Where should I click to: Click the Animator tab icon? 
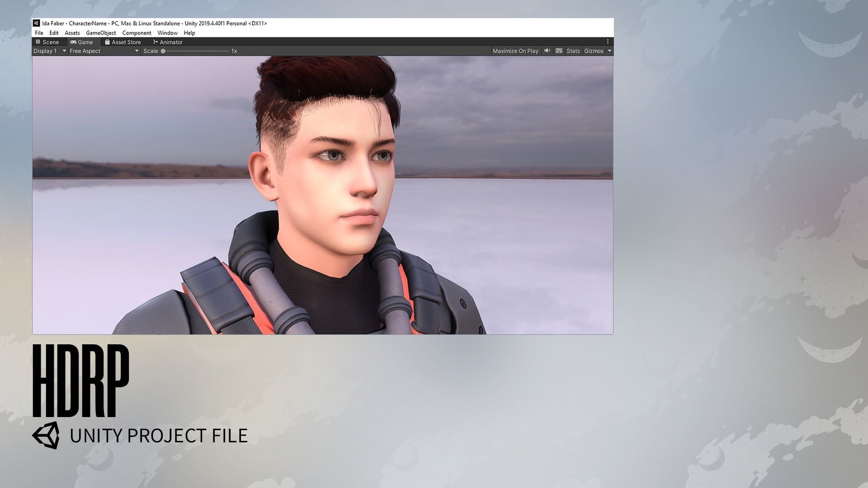pyautogui.click(x=156, y=42)
